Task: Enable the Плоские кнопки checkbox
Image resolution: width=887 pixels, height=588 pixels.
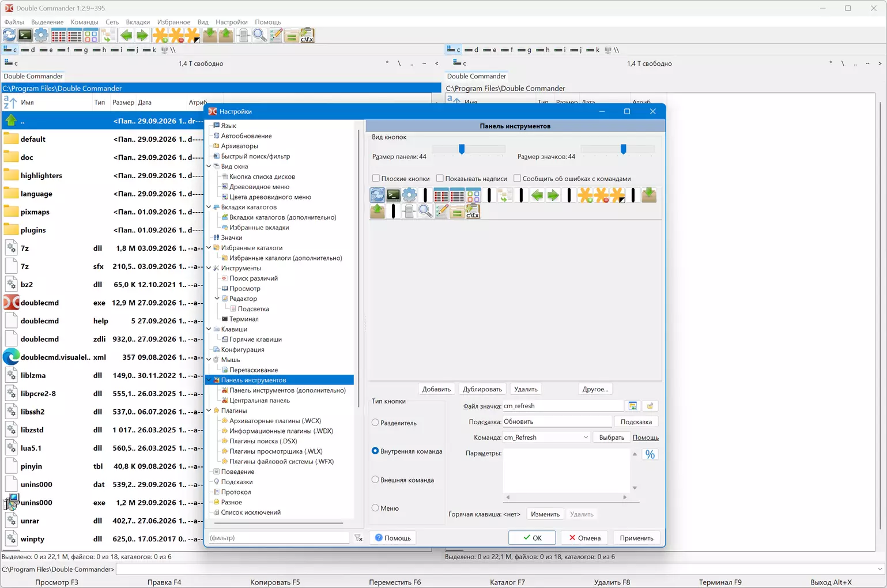Action: (x=376, y=179)
